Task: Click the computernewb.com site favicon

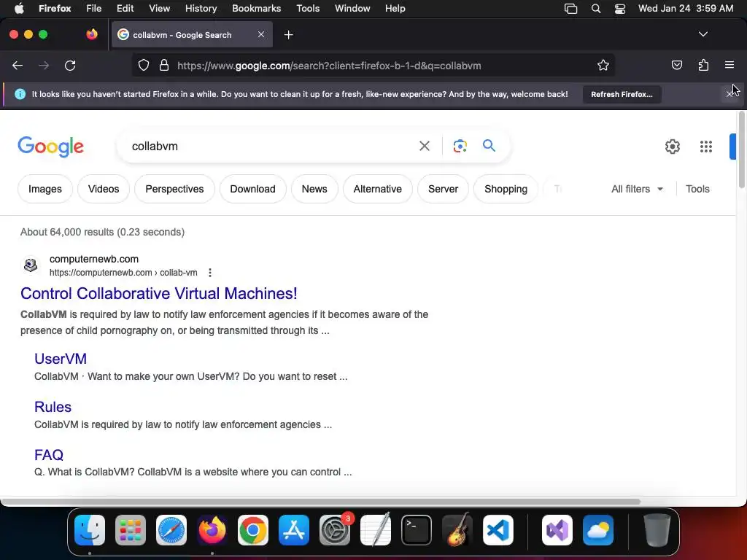Action: [x=31, y=265]
